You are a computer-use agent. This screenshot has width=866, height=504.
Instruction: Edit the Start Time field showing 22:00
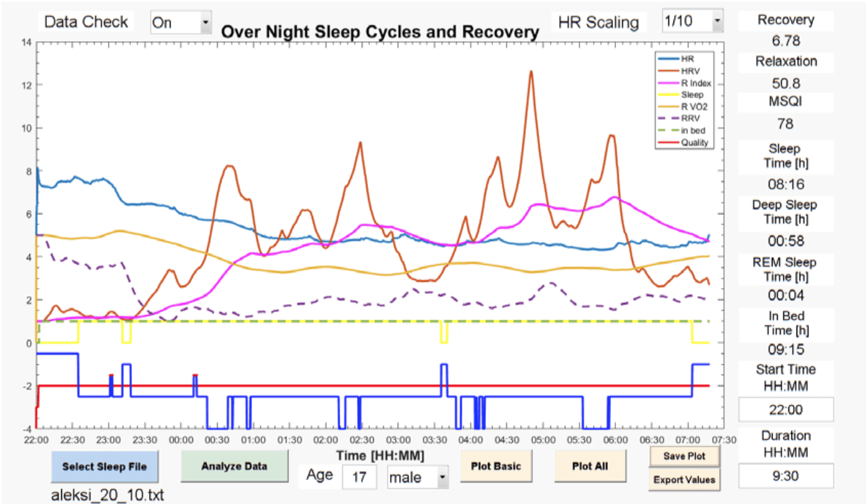point(786,410)
